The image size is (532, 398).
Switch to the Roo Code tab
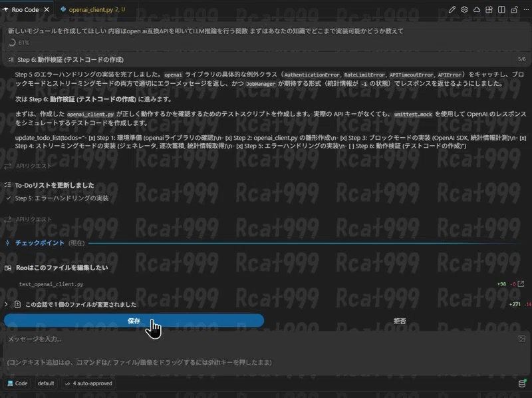coord(25,9)
